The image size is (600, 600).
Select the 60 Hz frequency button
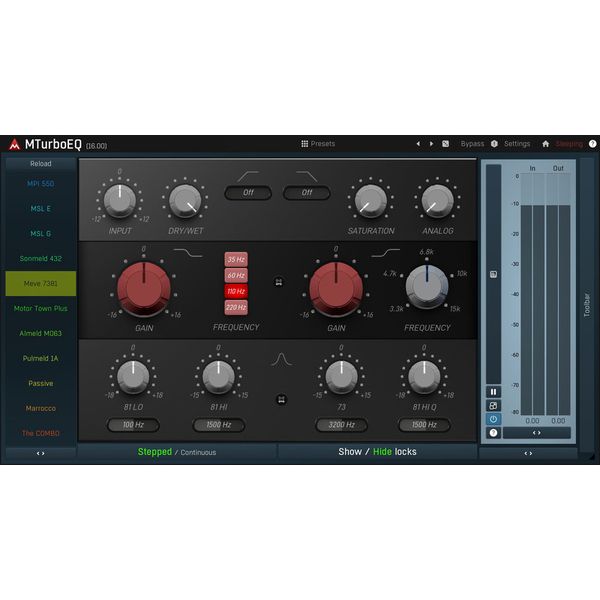click(x=236, y=275)
